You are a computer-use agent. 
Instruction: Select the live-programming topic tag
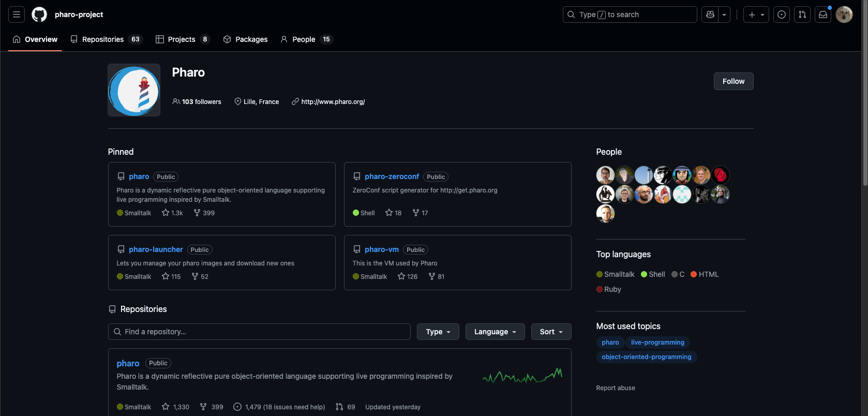(x=657, y=343)
